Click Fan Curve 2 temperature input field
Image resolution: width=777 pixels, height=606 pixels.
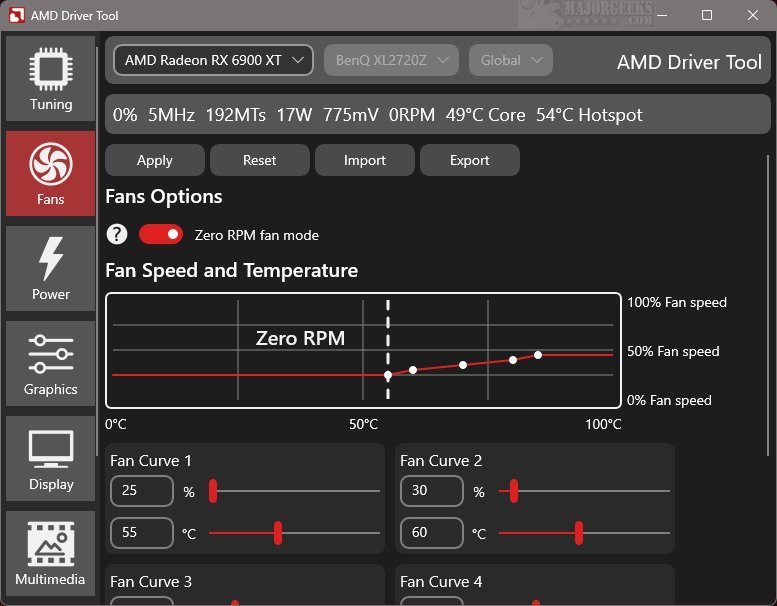(431, 533)
